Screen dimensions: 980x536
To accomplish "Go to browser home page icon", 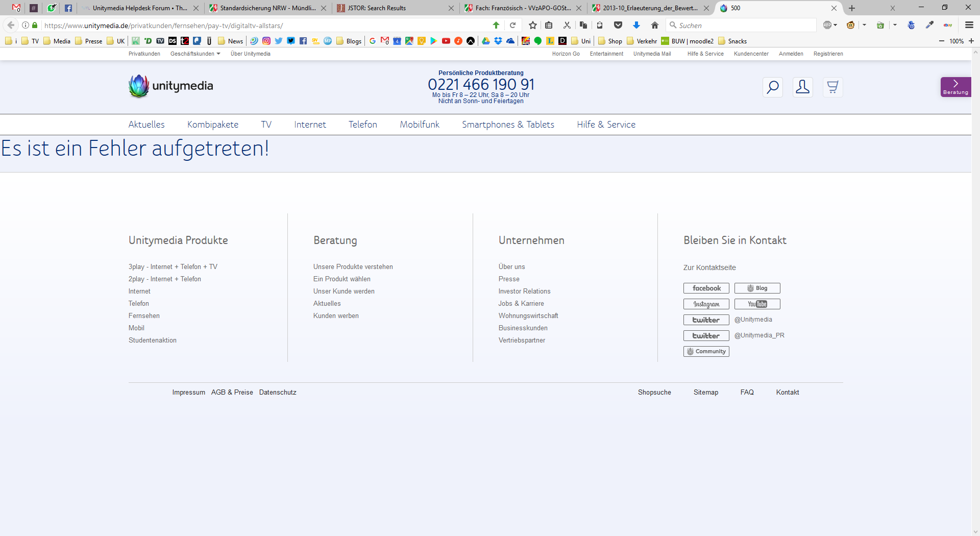I will [x=655, y=25].
